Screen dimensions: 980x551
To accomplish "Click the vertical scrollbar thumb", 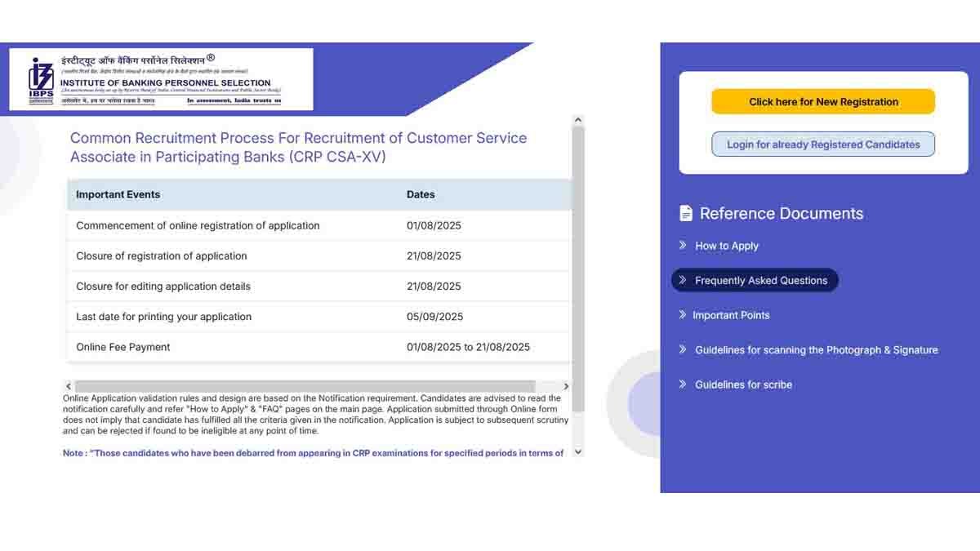I will (578, 269).
